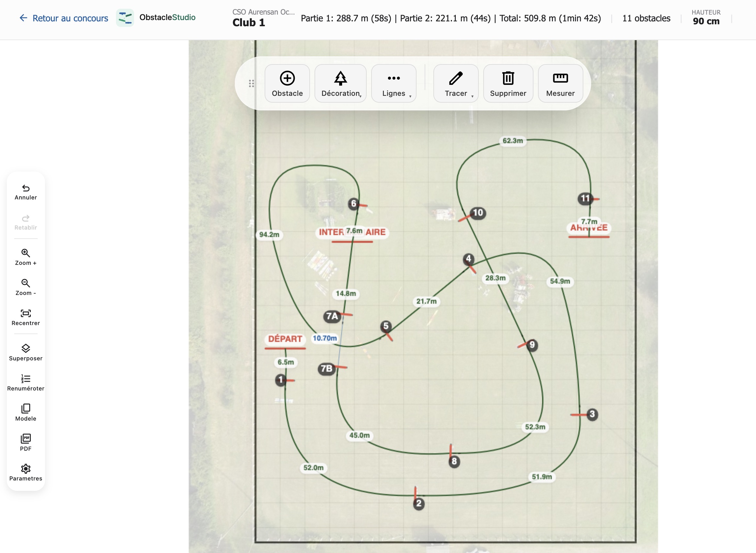Click the HAUTEUR 90 cm value
Viewport: 756px width, 553px height.
click(705, 21)
